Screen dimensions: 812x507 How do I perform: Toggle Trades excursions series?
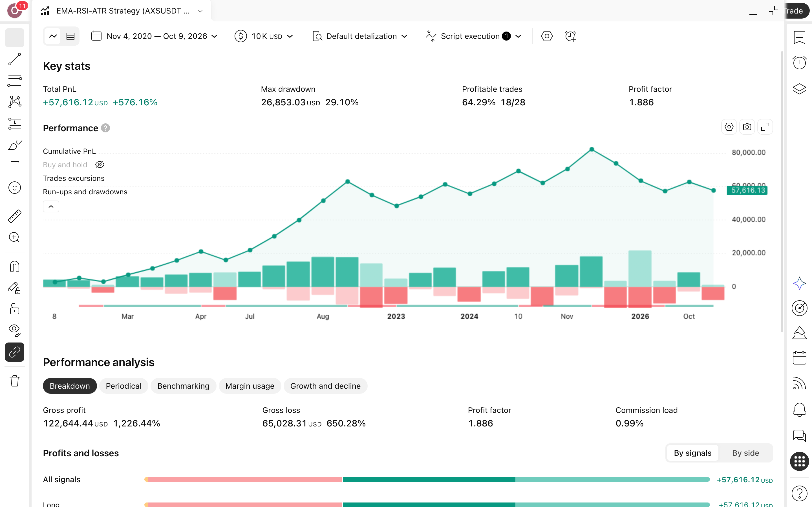pyautogui.click(x=74, y=178)
